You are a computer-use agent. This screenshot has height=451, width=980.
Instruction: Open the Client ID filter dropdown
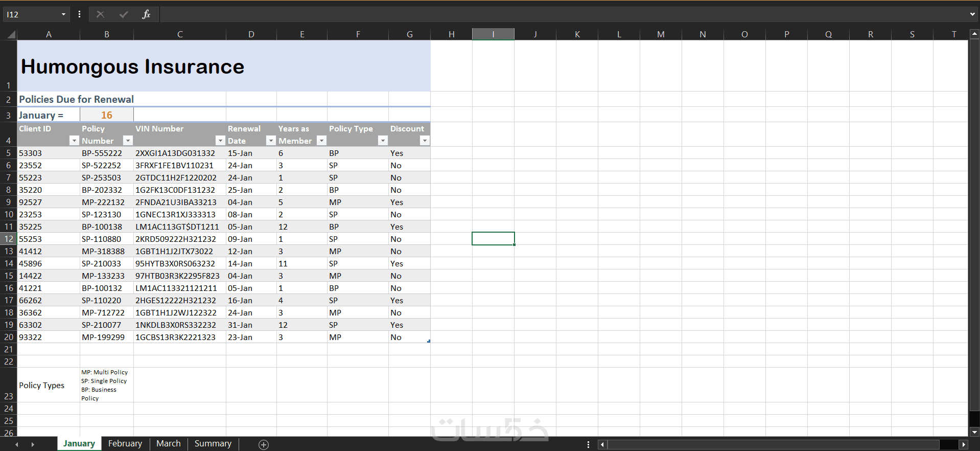pyautogui.click(x=74, y=141)
